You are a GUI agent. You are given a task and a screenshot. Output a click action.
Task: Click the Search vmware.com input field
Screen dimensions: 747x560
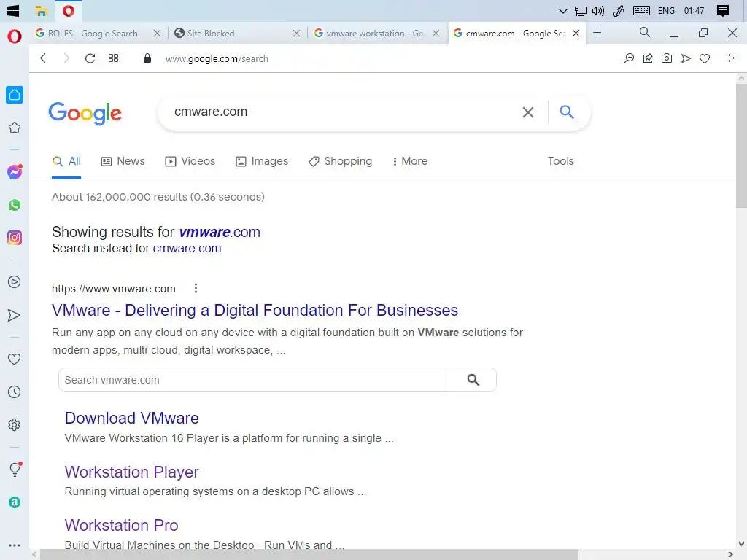tap(254, 379)
